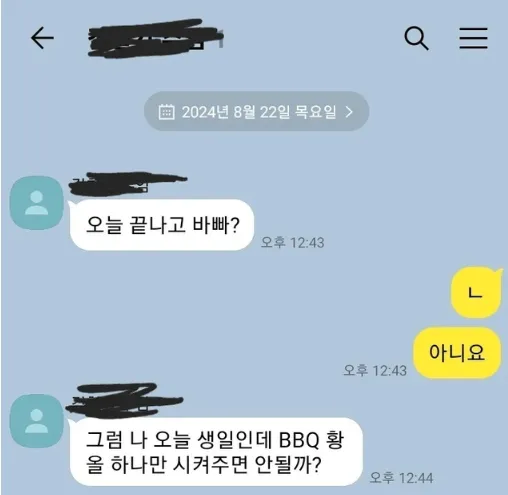Tap the redacted sender name above the first message
508x495 pixels.
[128, 183]
